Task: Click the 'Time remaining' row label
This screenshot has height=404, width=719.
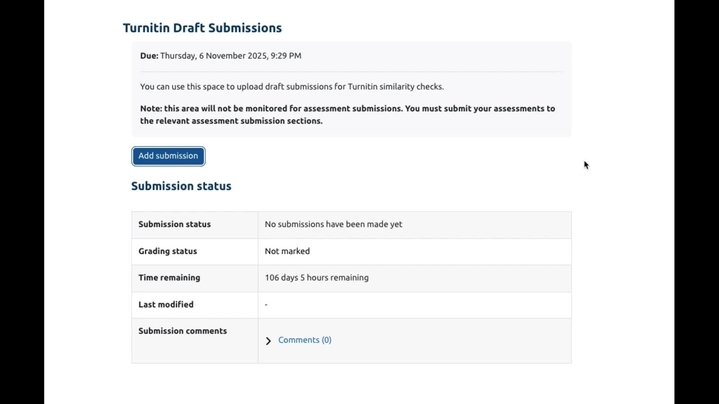Action: [x=169, y=277]
